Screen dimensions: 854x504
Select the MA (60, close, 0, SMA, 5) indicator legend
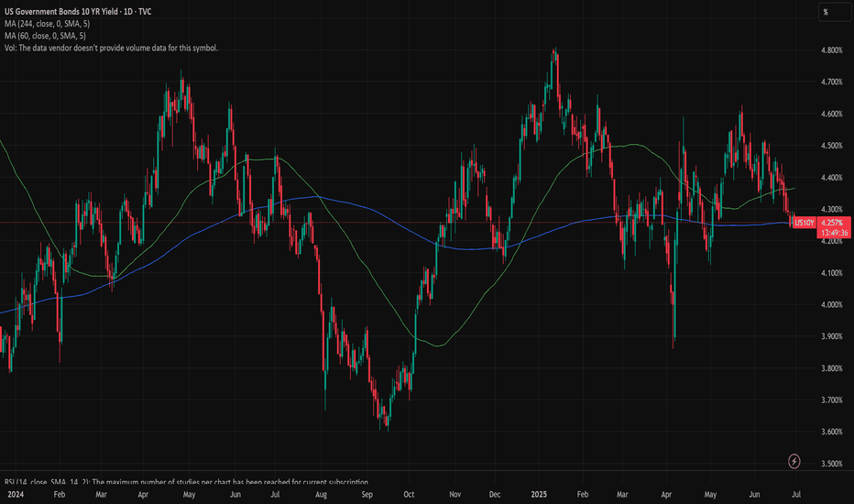(x=45, y=36)
